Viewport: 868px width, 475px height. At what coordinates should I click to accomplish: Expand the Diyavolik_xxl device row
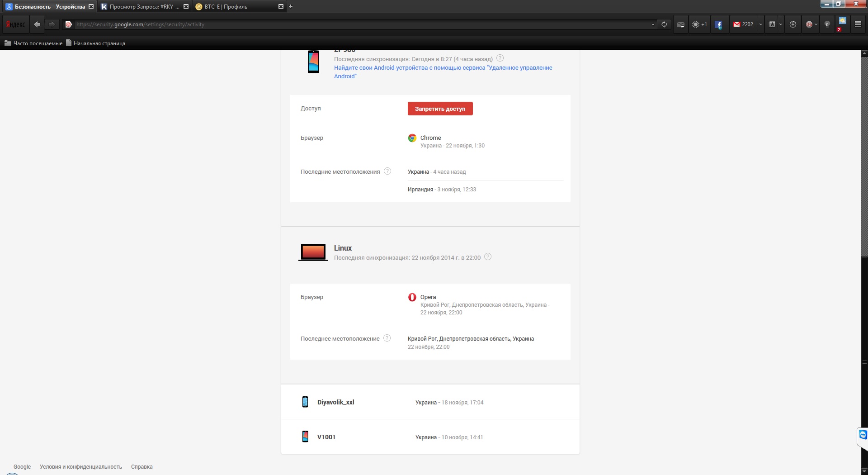tap(430, 402)
